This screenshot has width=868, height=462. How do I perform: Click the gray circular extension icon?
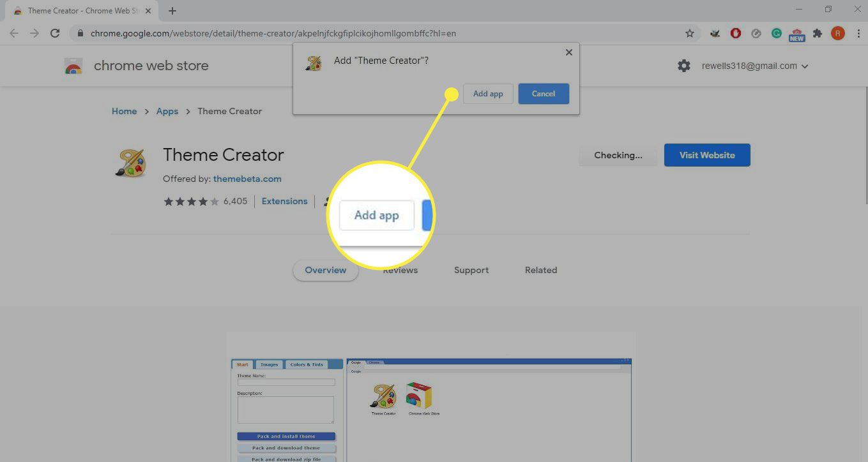(756, 33)
